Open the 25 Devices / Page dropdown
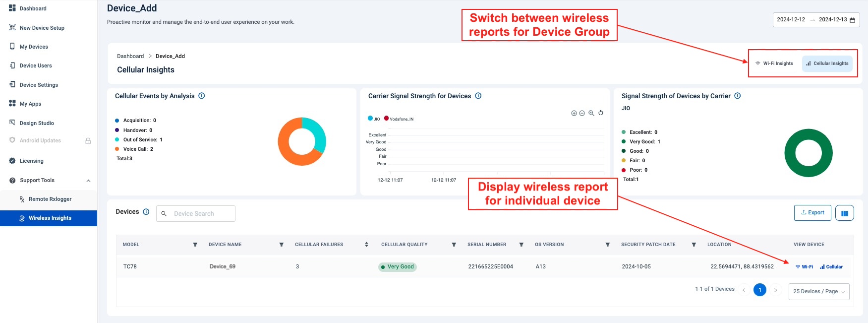The height and width of the screenshot is (323, 868). click(x=818, y=292)
